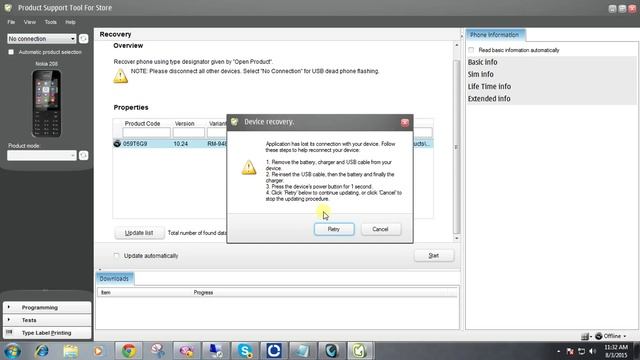Open Internet Explorer from the taskbar

coord(42,351)
